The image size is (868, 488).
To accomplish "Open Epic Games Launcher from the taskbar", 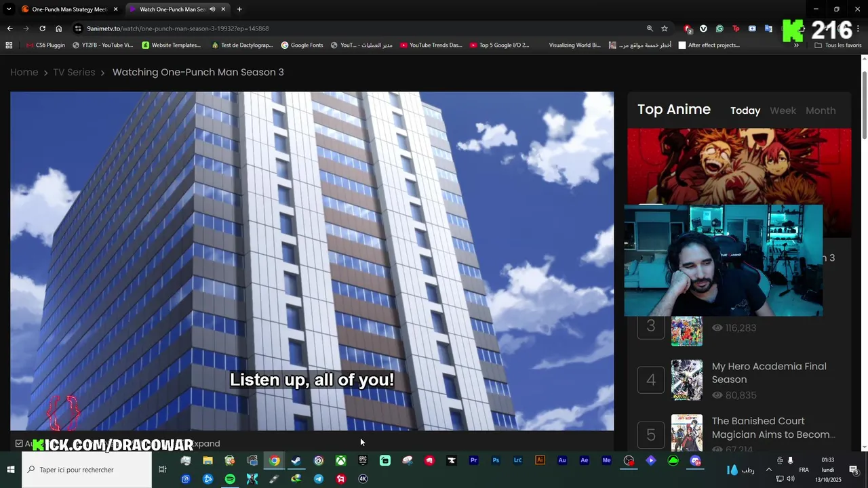I will [x=363, y=461].
